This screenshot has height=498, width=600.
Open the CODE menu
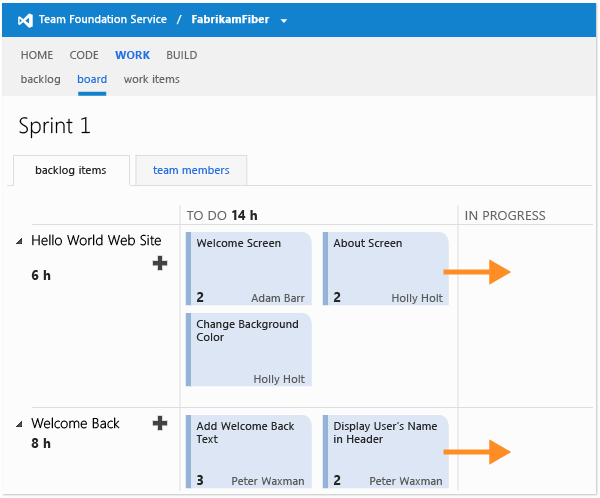(x=84, y=56)
